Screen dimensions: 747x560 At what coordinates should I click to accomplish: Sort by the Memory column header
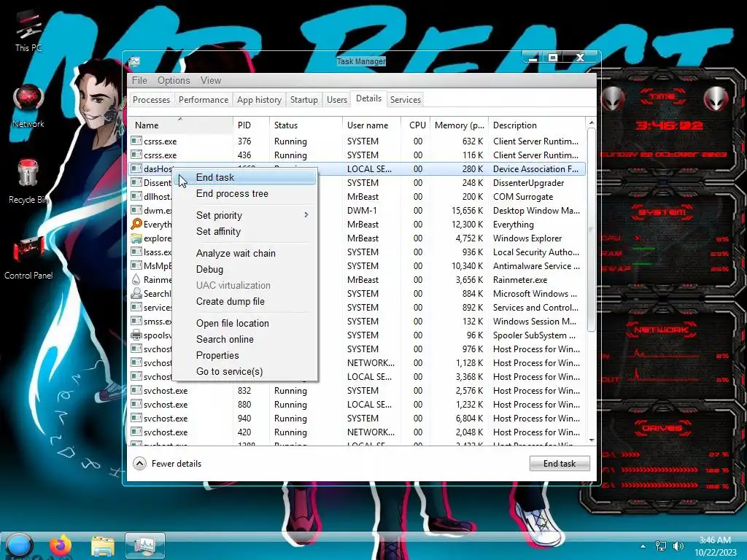[x=459, y=125]
